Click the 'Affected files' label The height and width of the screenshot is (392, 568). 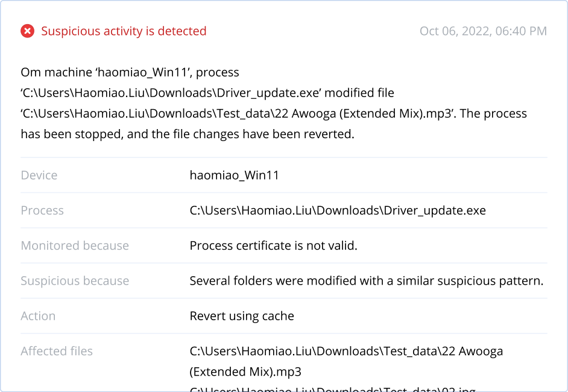click(x=57, y=351)
